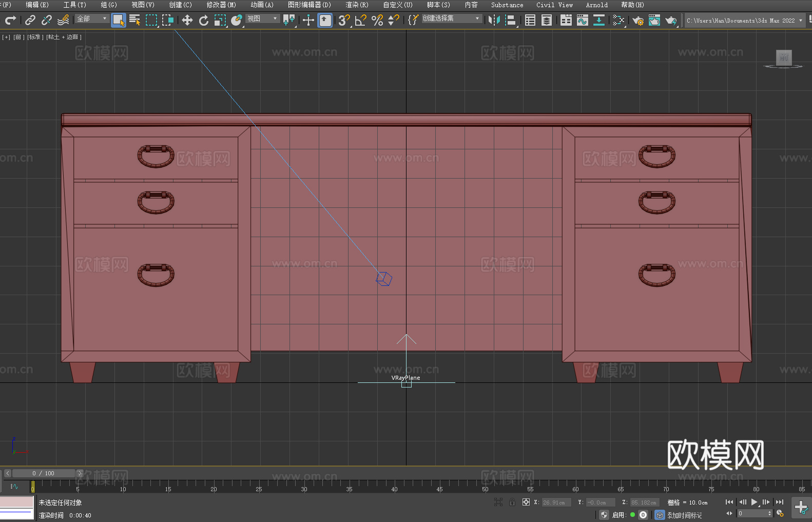
Task: Click the Edit Named Selection Sets icon
Action: tap(413, 20)
